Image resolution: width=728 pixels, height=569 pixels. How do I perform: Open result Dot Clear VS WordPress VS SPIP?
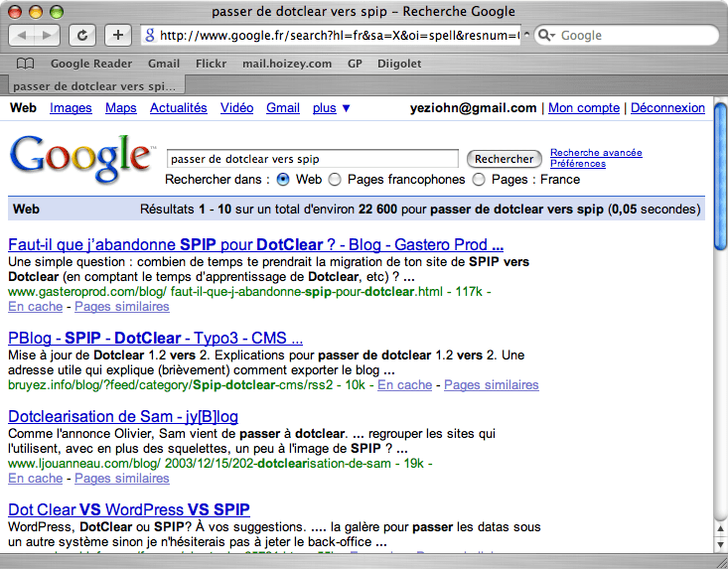pos(129,509)
